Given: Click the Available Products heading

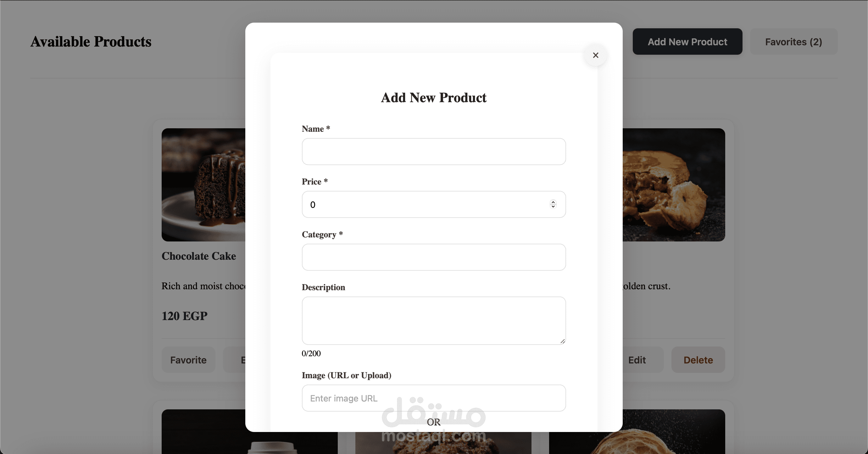Looking at the screenshot, I should coord(91,42).
